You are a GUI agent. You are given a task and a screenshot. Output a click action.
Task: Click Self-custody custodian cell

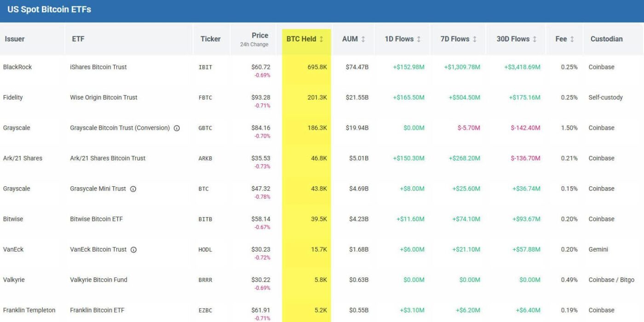coord(606,98)
